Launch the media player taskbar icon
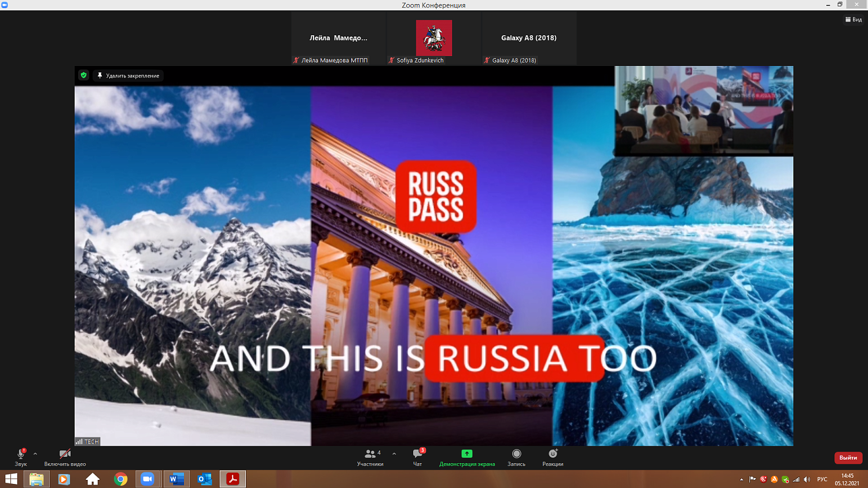 click(x=64, y=479)
